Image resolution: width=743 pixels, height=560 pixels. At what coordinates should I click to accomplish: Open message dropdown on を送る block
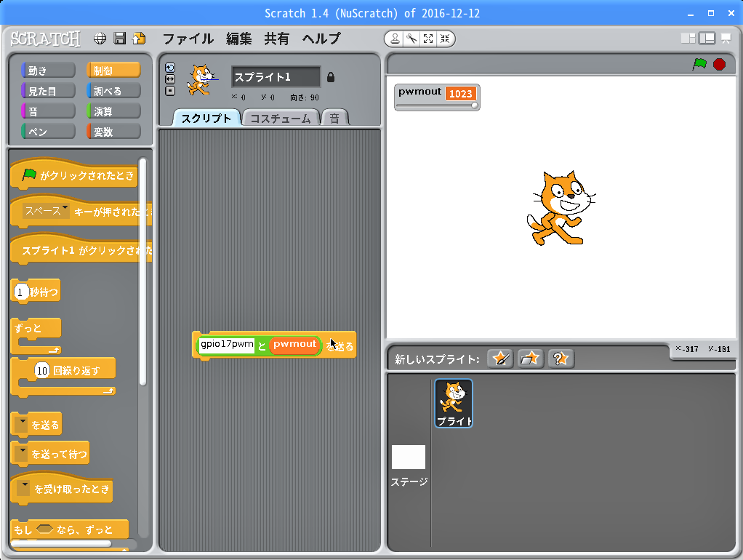click(x=21, y=425)
